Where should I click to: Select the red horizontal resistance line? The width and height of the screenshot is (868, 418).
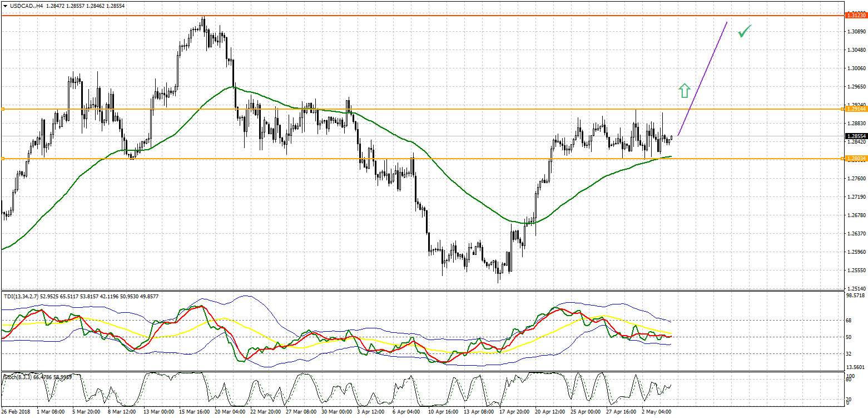tap(389, 16)
